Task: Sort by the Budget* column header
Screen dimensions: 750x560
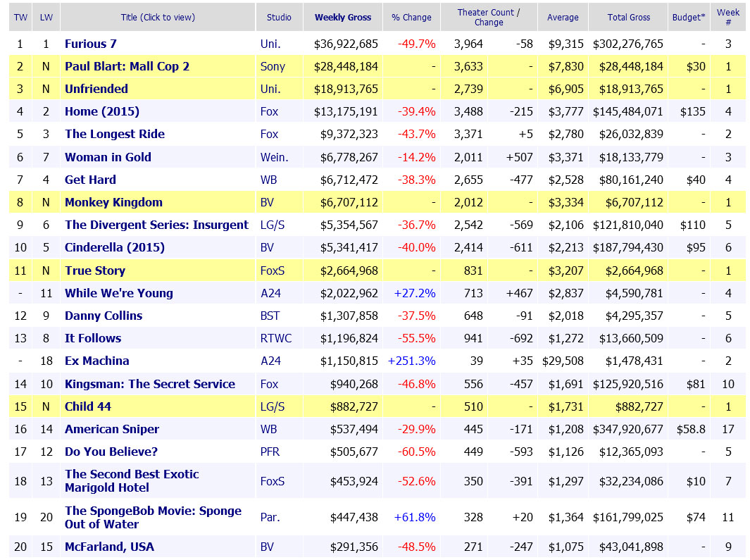Action: click(x=688, y=17)
